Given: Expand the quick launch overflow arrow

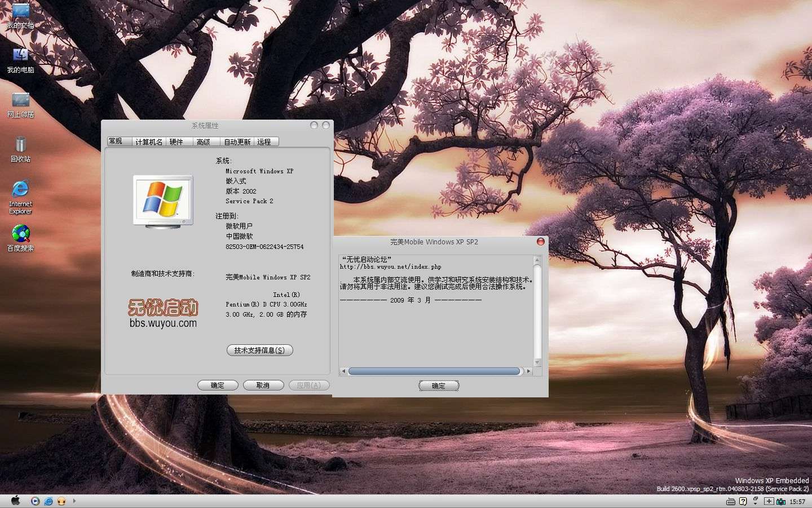Looking at the screenshot, I should click(x=74, y=501).
